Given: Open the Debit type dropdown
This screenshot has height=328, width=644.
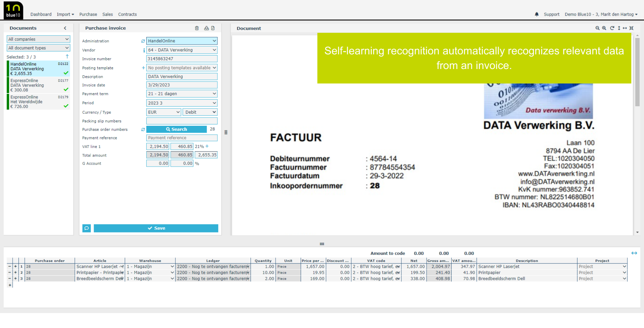Looking at the screenshot, I should pyautogui.click(x=200, y=112).
